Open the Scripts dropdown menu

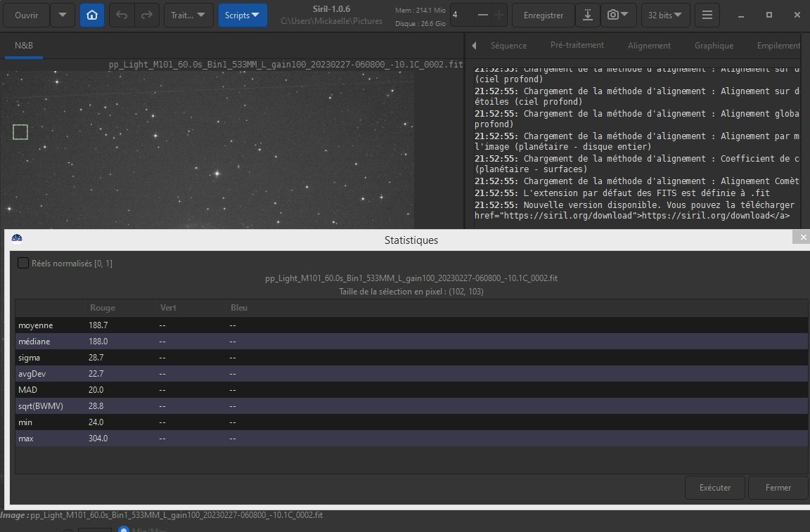tap(243, 15)
